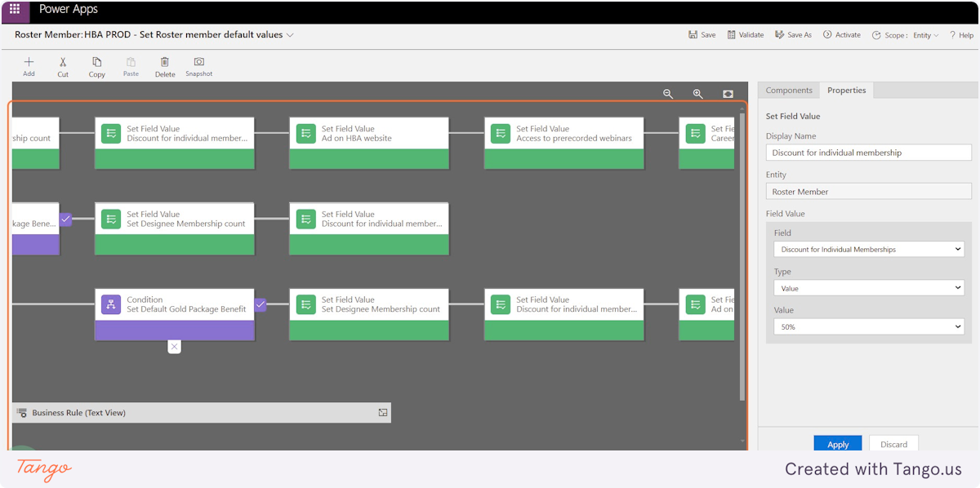Click the Condition branch icon on Gold Package node

(x=111, y=304)
